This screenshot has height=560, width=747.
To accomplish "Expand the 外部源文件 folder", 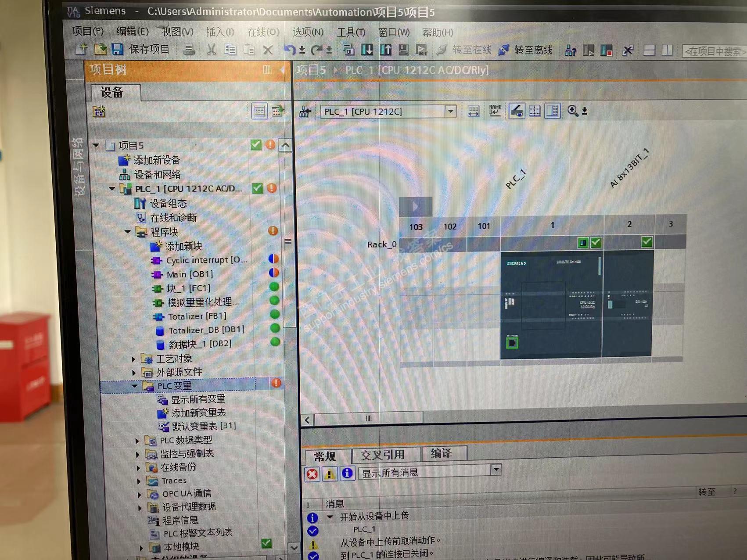I will click(x=134, y=373).
